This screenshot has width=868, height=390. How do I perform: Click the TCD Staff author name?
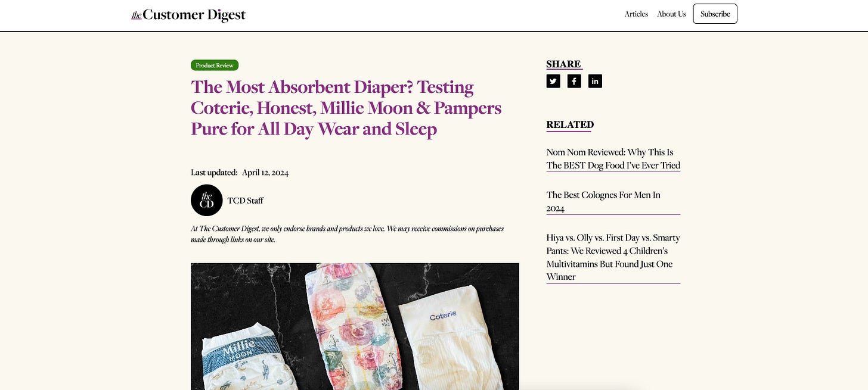(245, 201)
